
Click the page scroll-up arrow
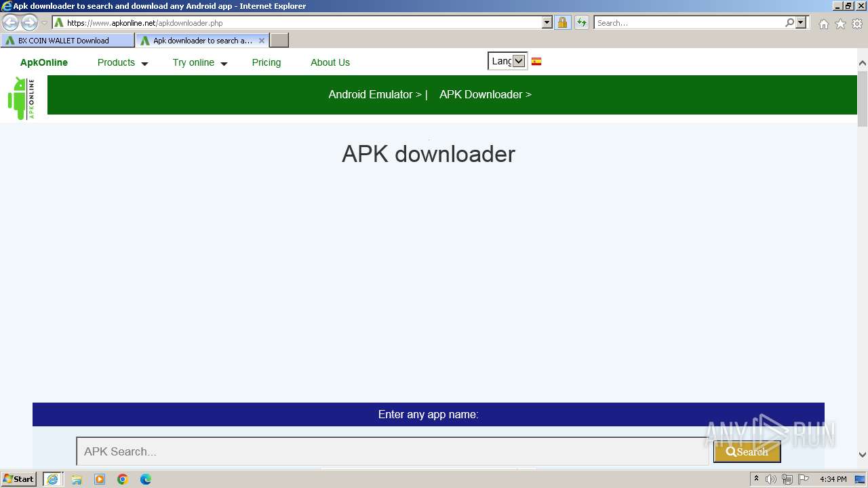863,63
